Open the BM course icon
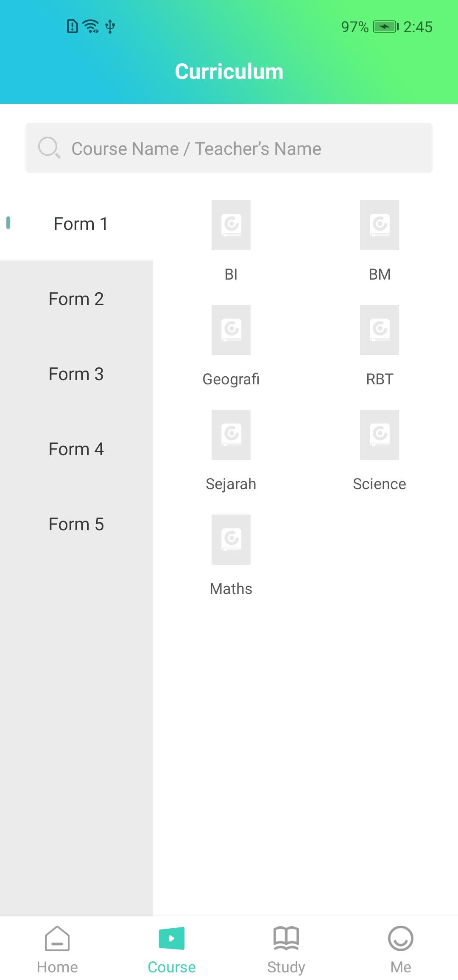The image size is (458, 980). pos(380,225)
